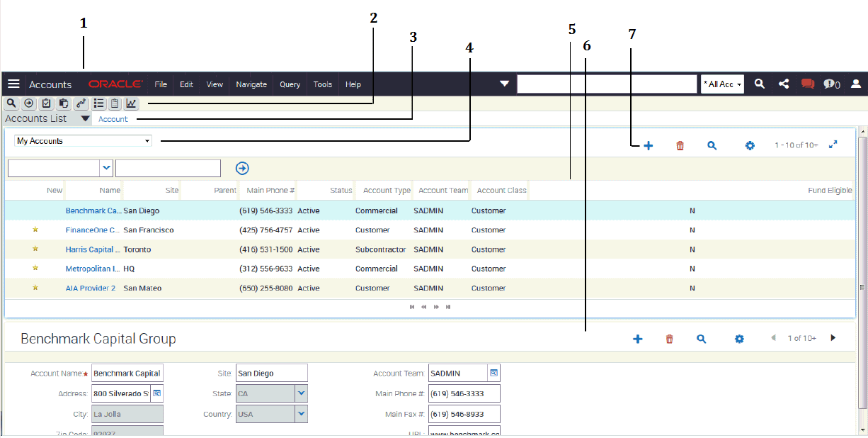Open the user profile icon
Screen dimensions: 868x438
tap(856, 84)
